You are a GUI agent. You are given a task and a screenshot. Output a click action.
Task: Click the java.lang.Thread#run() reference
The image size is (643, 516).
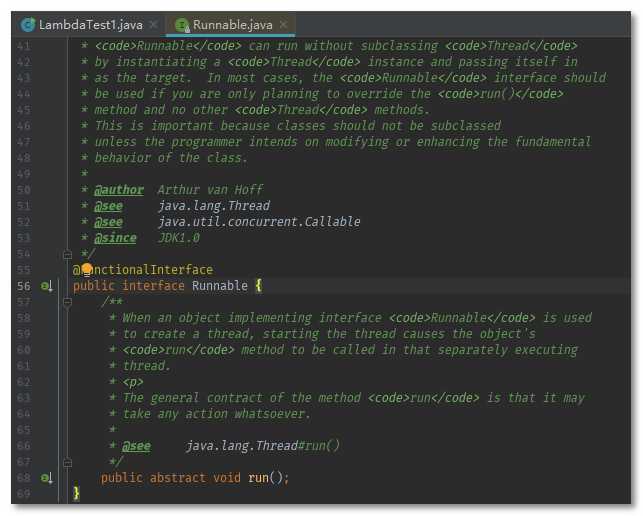click(x=263, y=446)
